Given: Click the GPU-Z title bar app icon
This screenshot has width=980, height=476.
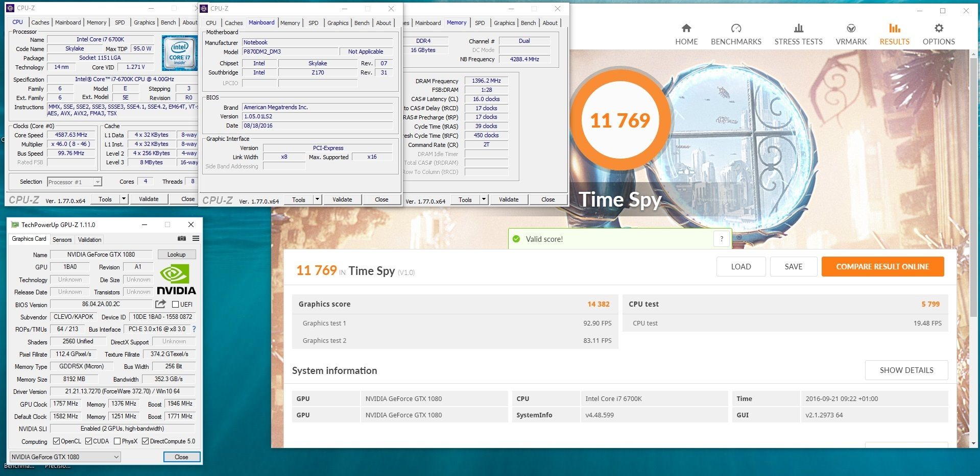Looking at the screenshot, I should [x=15, y=224].
